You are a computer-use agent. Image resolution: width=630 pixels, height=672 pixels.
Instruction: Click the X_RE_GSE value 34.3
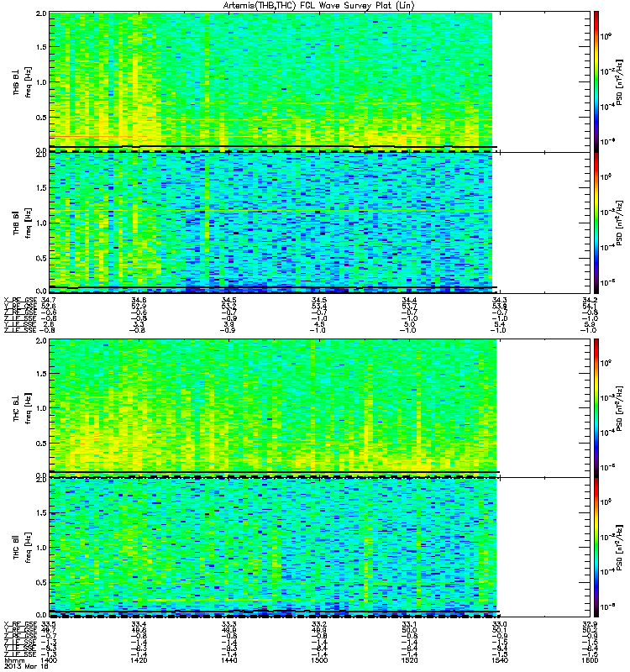[x=499, y=300]
